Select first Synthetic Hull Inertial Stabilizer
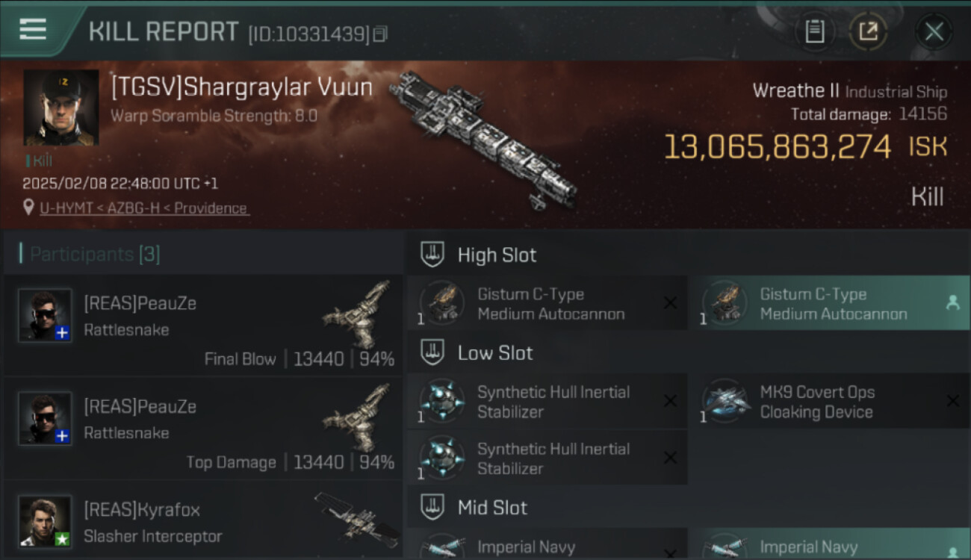Viewport: 971px width, 560px height. 547,401
